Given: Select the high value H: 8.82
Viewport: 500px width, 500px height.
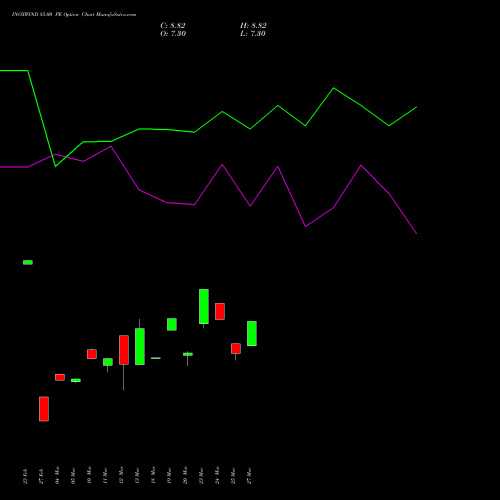Looking at the screenshot, I should 253,26.
